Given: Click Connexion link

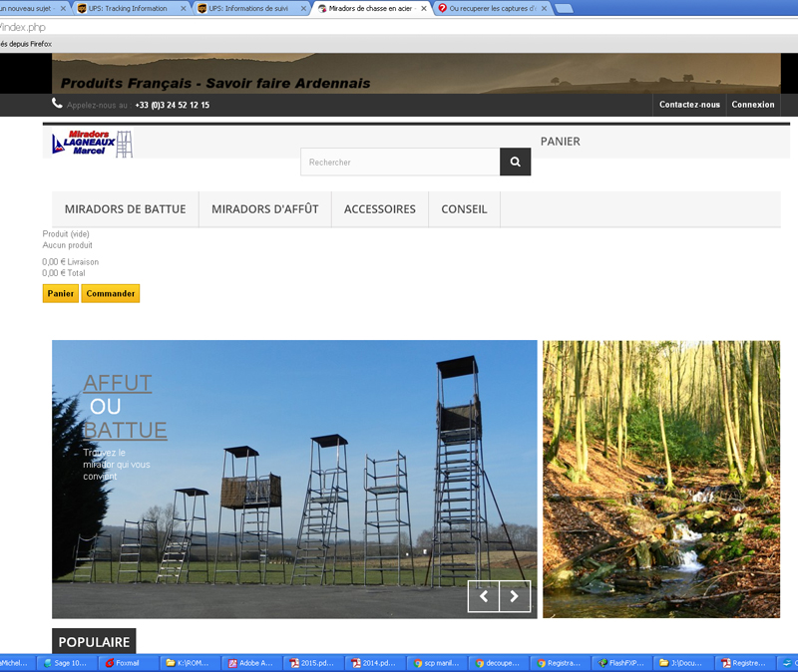Looking at the screenshot, I should click(753, 105).
